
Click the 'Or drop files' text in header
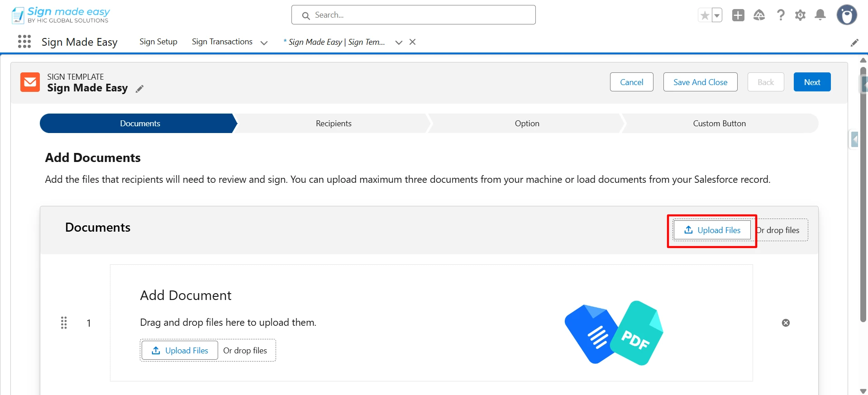[778, 230]
